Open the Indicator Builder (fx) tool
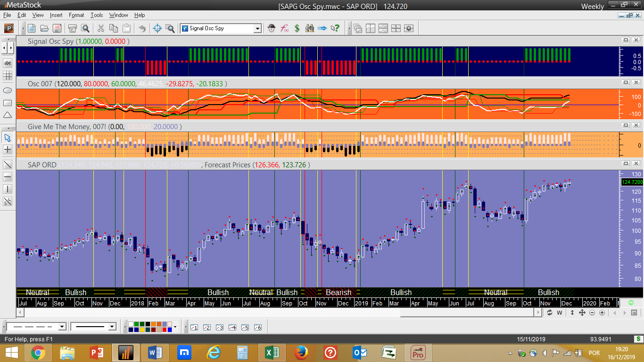The width and height of the screenshot is (644, 362). tap(284, 28)
